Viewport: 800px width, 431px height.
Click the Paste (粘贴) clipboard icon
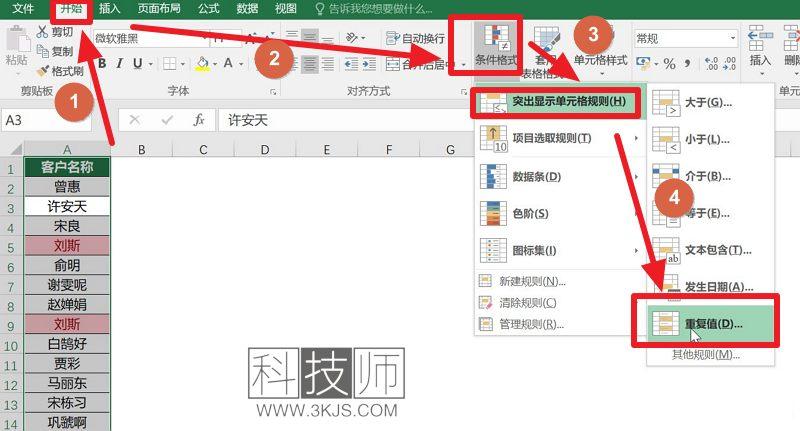[16, 39]
